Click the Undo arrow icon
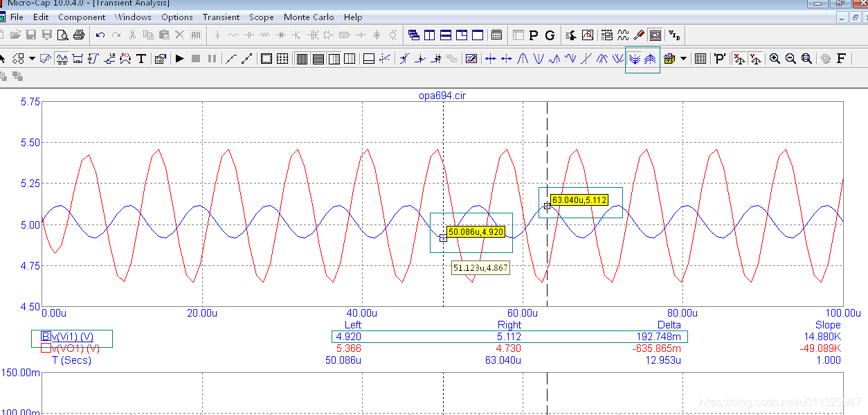868x415 pixels. point(100,35)
